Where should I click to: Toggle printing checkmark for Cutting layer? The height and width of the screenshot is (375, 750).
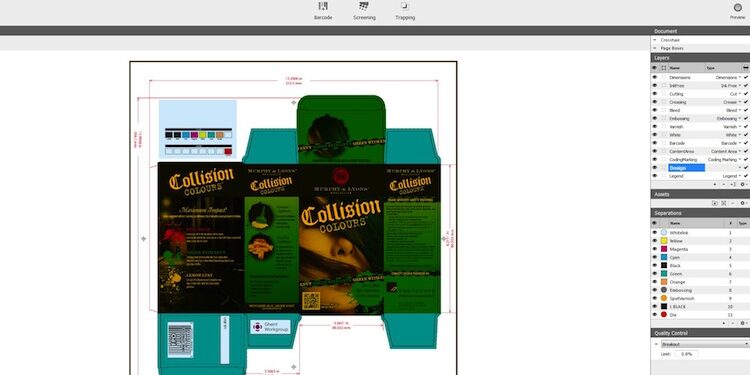point(746,94)
